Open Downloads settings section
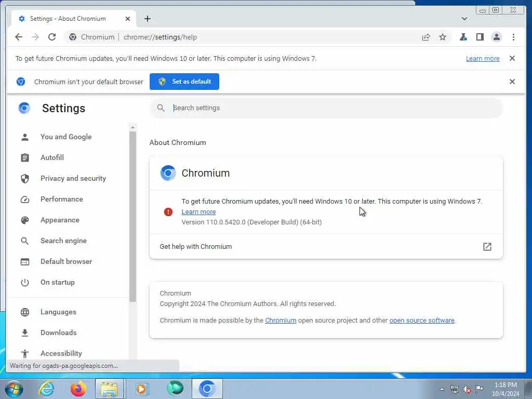The width and height of the screenshot is (532, 399). [59, 333]
